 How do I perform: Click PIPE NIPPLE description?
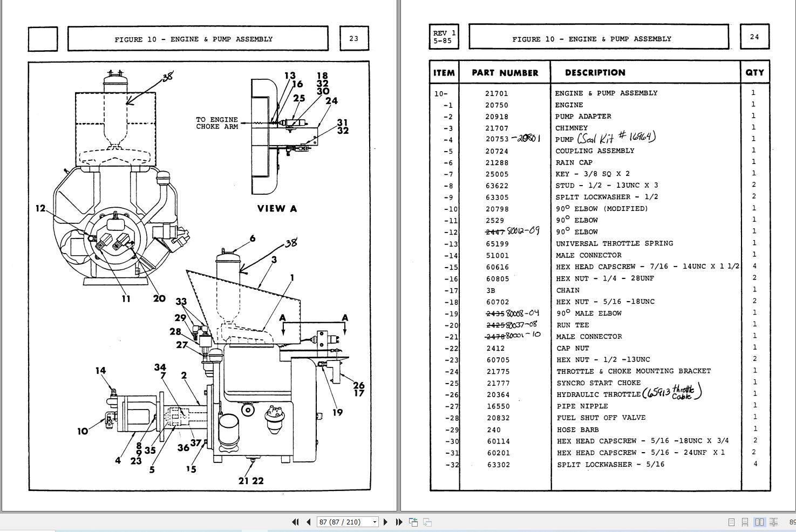(582, 406)
